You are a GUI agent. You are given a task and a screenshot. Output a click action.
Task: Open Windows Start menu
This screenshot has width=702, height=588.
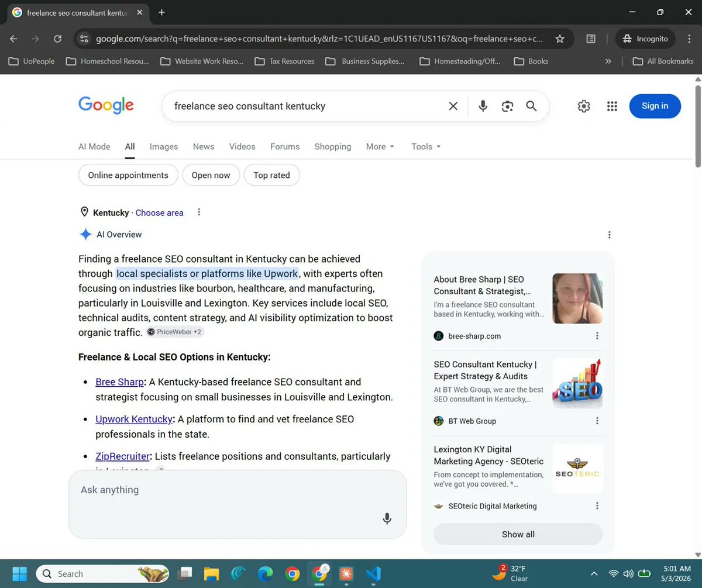coord(20,574)
